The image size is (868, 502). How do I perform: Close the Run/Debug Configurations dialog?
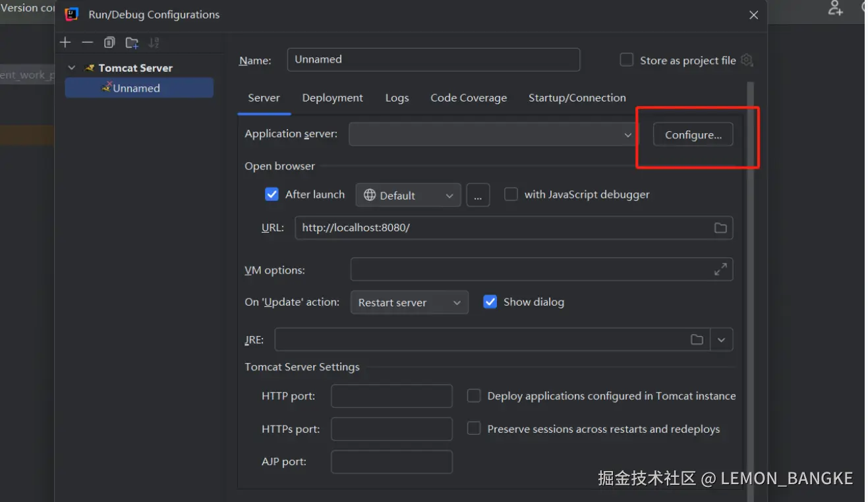coord(754,15)
